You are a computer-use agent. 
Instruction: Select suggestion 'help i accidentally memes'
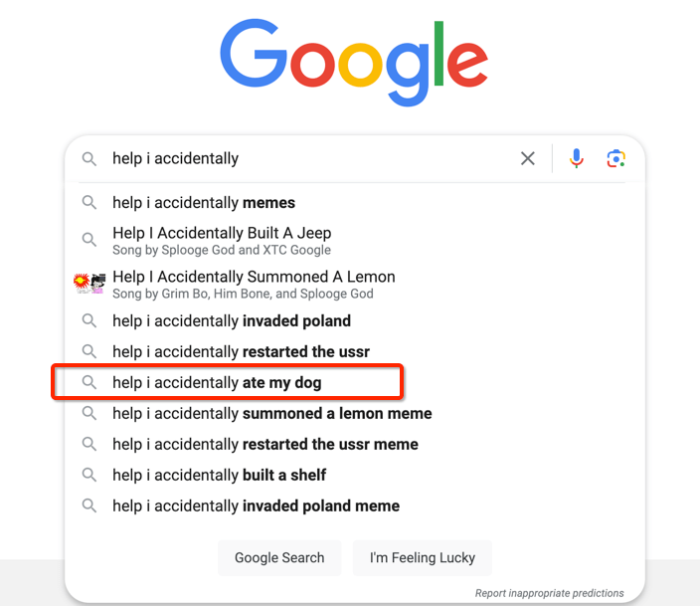click(355, 202)
